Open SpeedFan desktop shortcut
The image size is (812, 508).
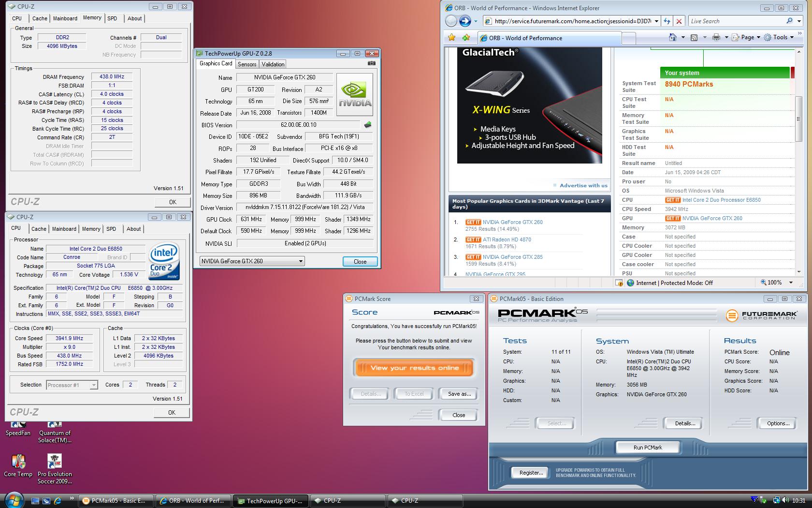point(18,429)
